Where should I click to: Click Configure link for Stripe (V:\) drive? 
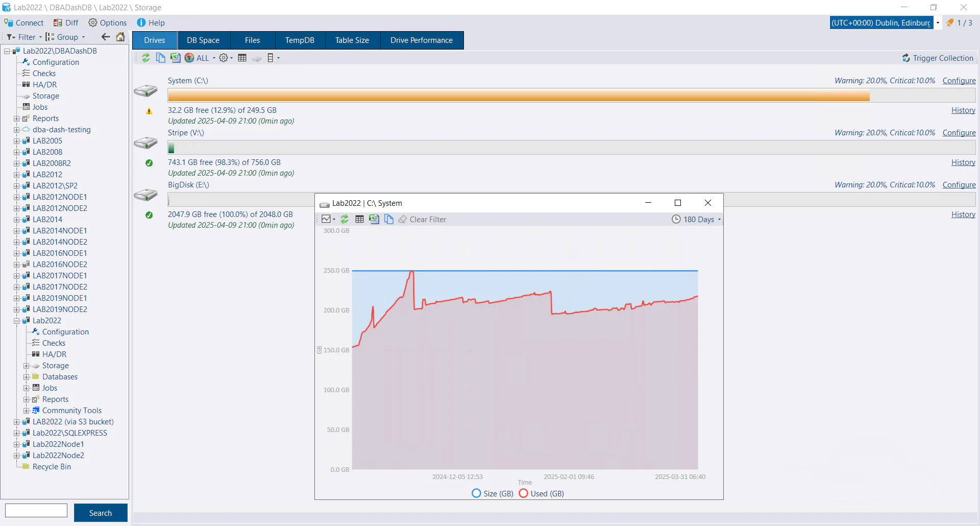coord(959,133)
